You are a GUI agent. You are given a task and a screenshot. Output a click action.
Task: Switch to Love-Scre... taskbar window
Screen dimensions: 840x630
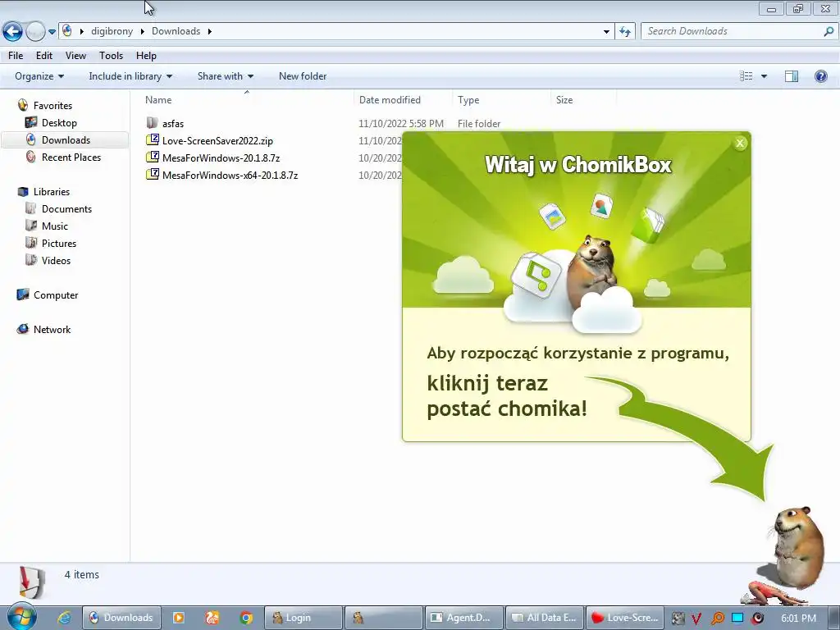(x=624, y=618)
